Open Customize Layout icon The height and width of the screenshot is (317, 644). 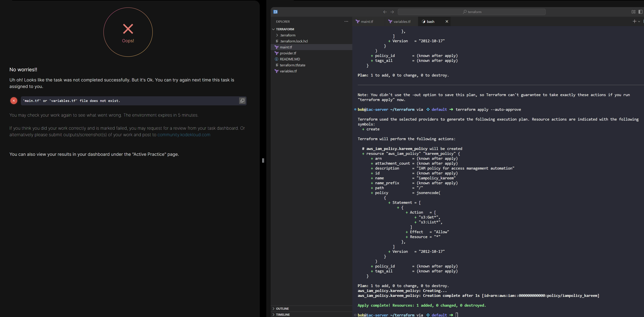(633, 12)
